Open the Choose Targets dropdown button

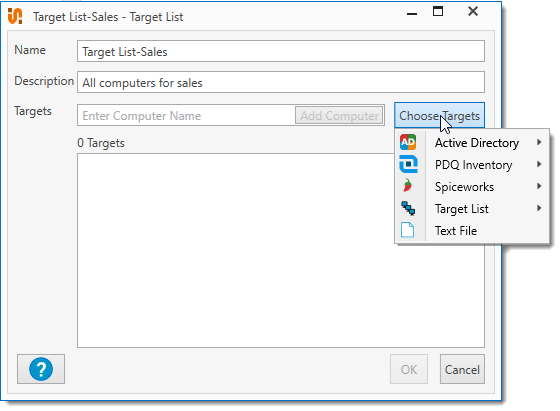click(x=439, y=115)
